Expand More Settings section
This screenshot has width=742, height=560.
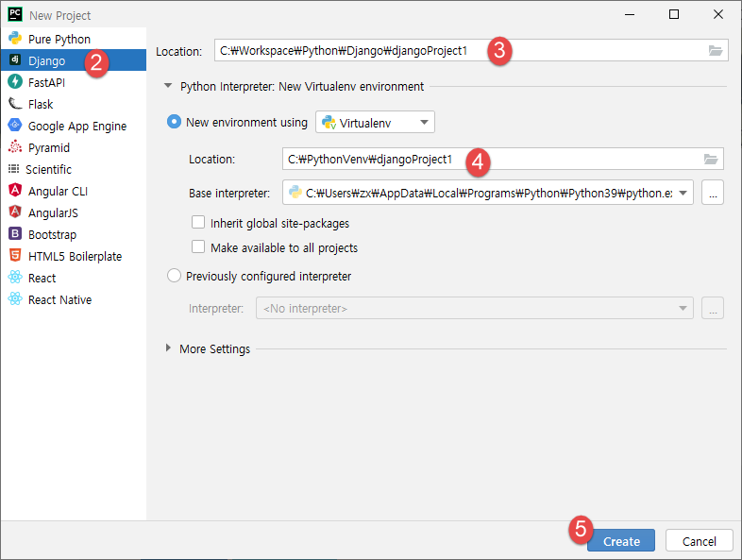point(168,348)
